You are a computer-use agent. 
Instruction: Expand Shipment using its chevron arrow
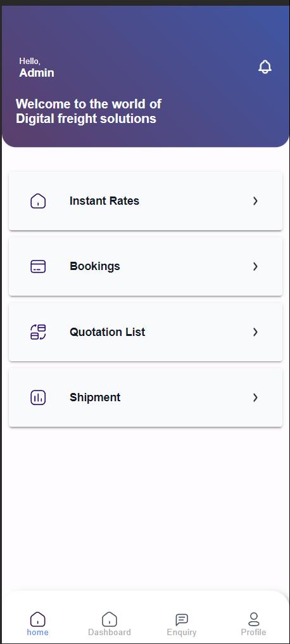[255, 397]
